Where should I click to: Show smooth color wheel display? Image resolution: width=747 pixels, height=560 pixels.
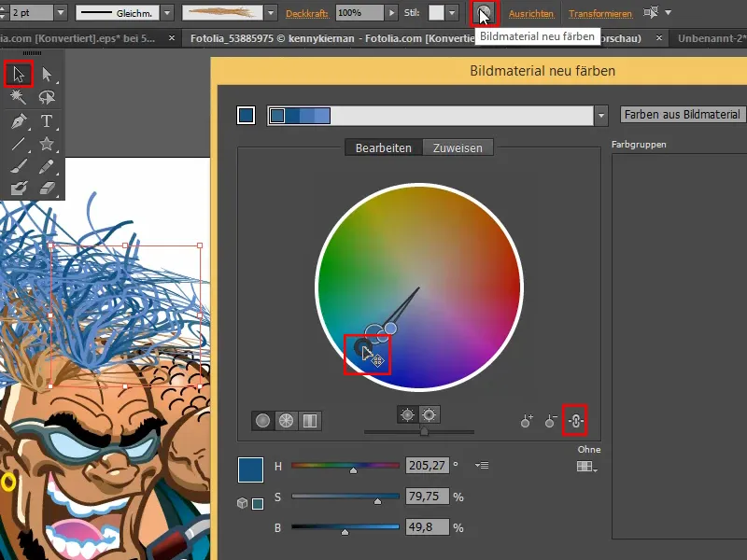(x=263, y=421)
